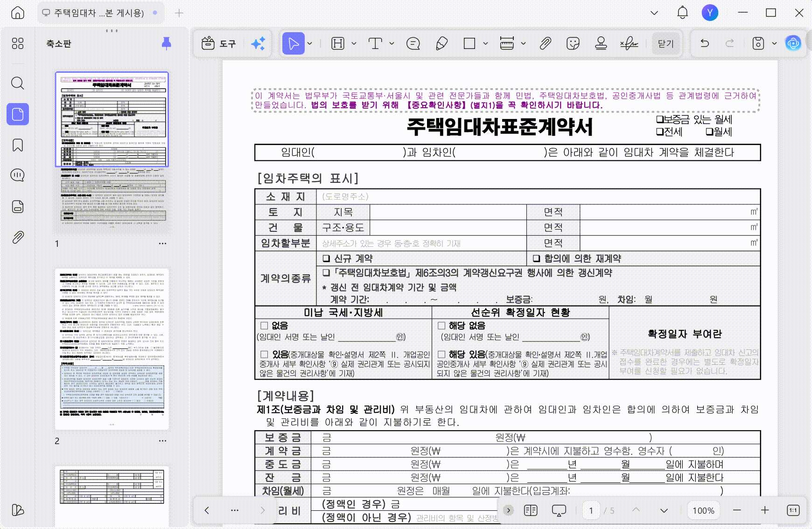Switch page layout view icon
This screenshot has width=812, height=529.
531,510
